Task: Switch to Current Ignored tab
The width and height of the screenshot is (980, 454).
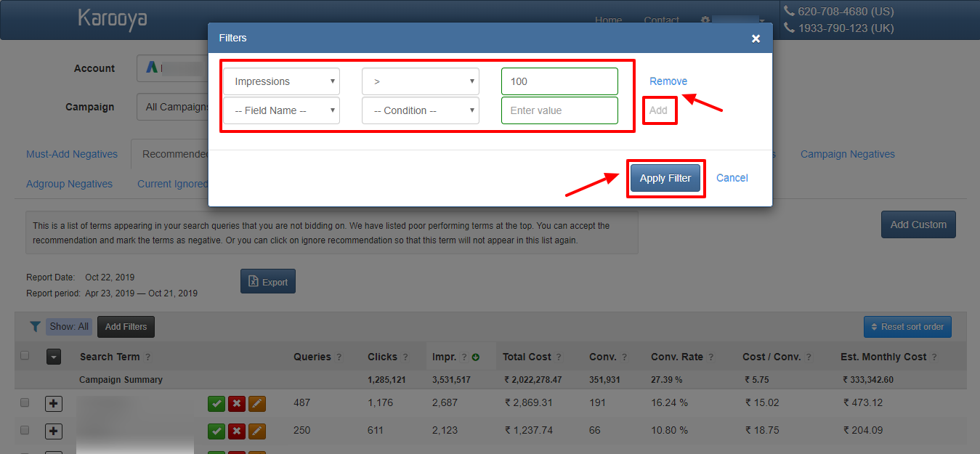Action: coord(173,184)
